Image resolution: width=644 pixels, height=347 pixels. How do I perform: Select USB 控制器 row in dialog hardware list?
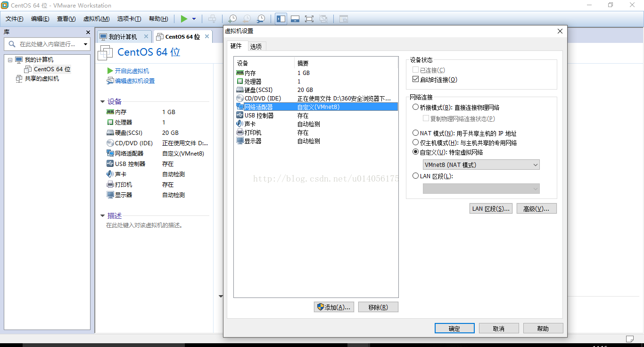click(316, 116)
